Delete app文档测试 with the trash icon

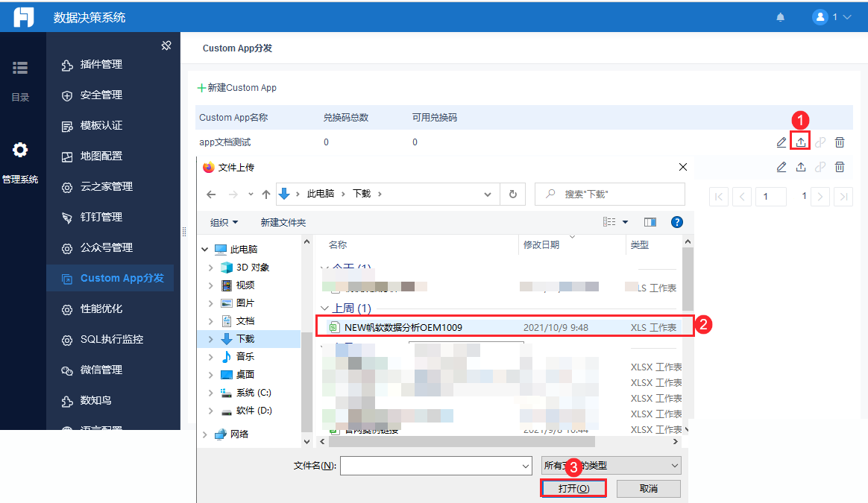point(840,142)
